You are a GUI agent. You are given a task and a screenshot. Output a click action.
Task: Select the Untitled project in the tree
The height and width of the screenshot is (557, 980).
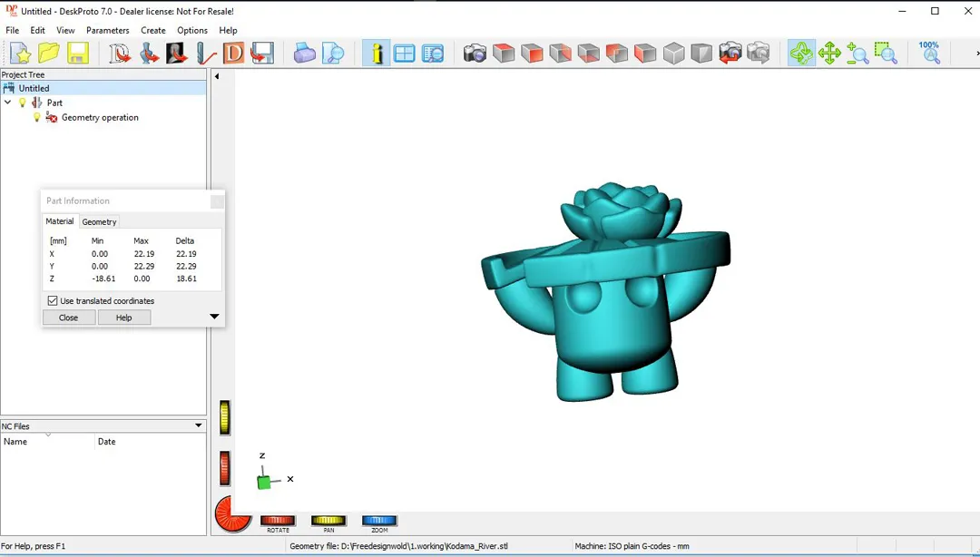coord(34,88)
